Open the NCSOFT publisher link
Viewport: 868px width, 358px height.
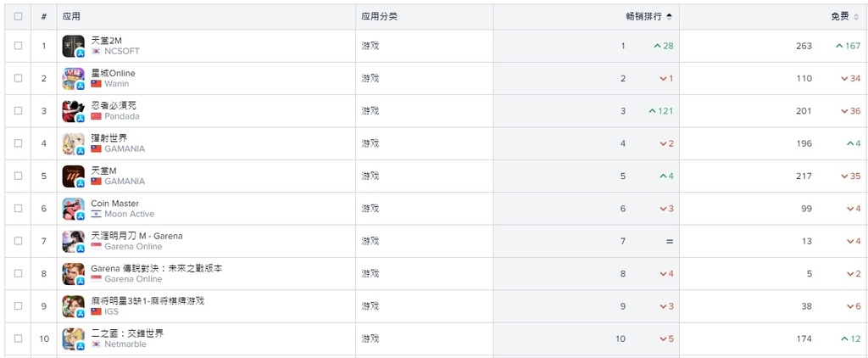pyautogui.click(x=122, y=51)
